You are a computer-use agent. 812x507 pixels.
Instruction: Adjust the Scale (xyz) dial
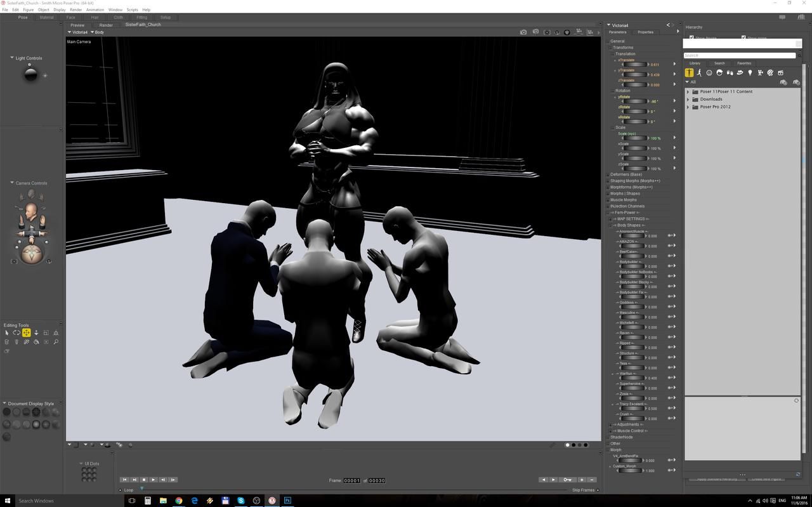pyautogui.click(x=634, y=138)
